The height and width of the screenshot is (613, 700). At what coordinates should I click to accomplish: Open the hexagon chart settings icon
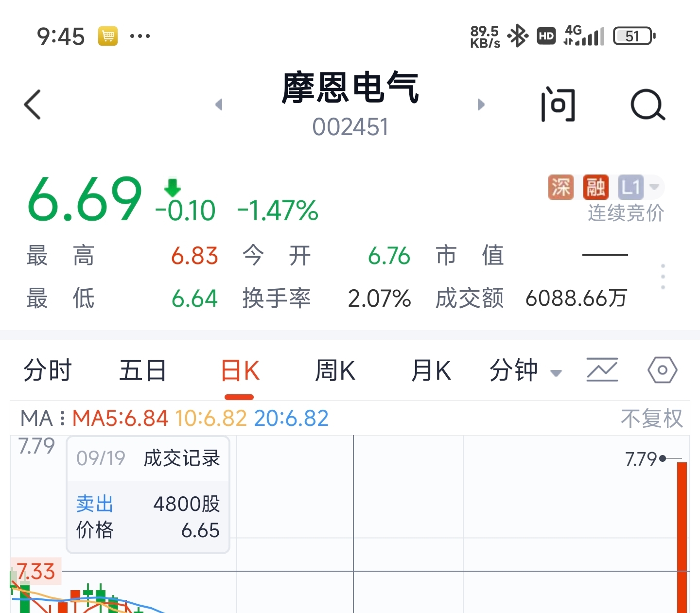(x=662, y=370)
